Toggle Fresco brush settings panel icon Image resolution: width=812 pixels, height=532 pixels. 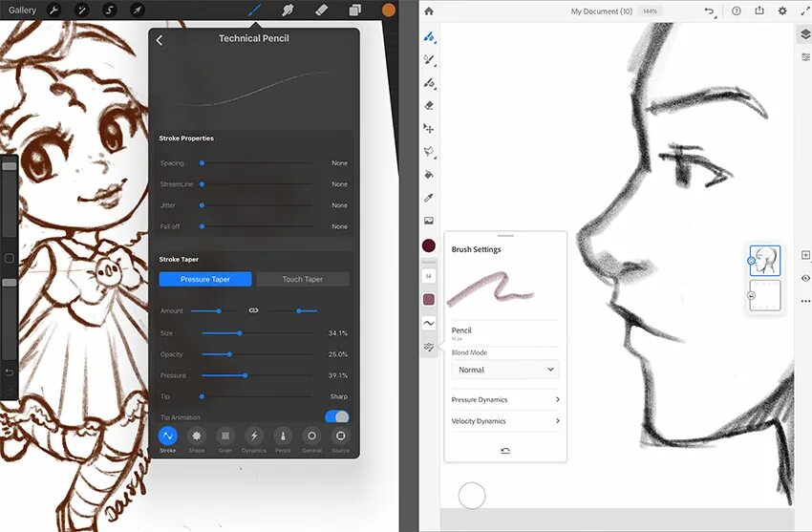tap(429, 347)
